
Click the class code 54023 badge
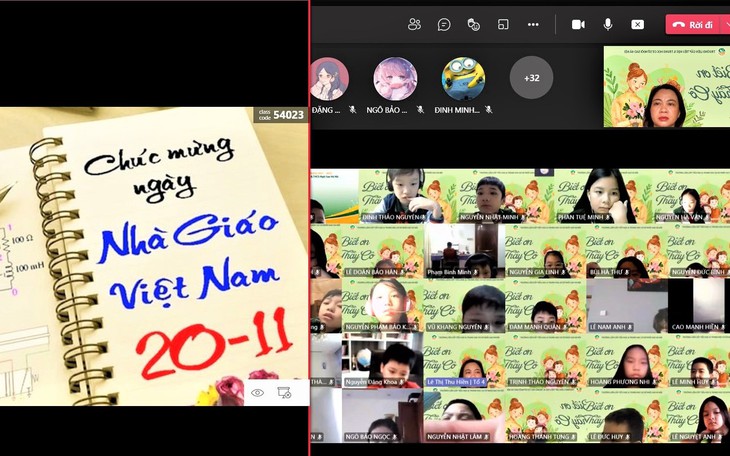[x=281, y=115]
